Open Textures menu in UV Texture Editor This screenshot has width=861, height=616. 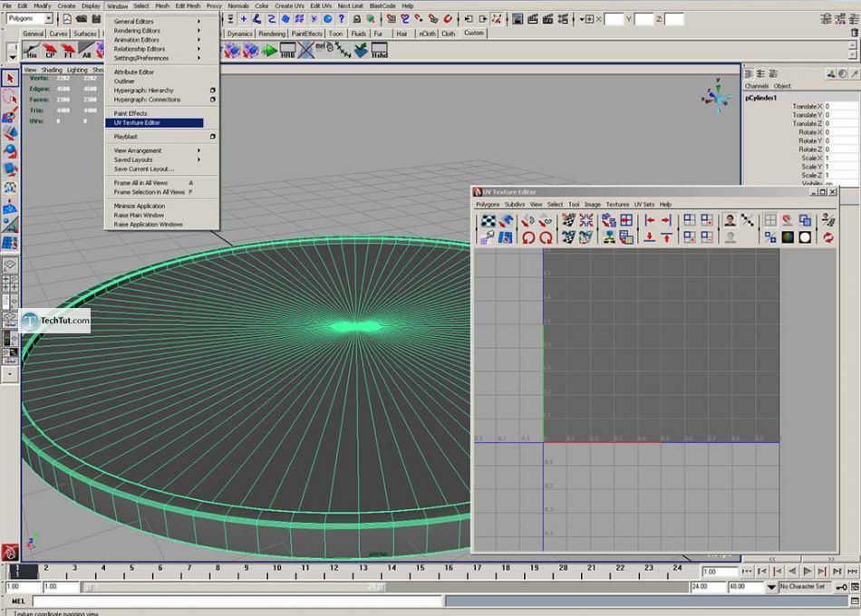pos(617,204)
